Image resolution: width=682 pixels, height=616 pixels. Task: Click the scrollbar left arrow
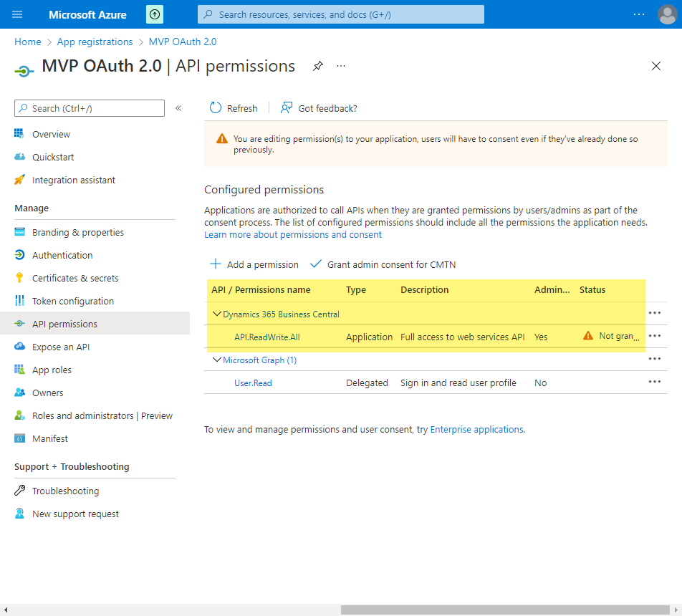pyautogui.click(x=6, y=610)
